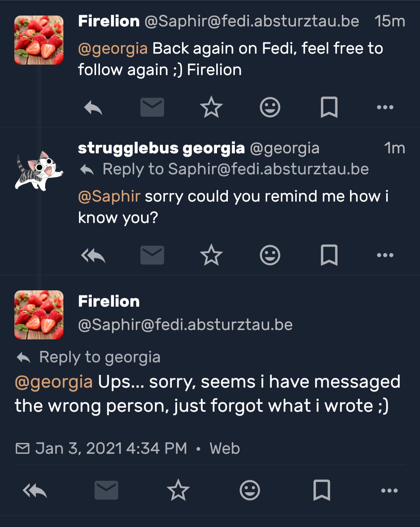This screenshot has height=527, width=420.
Task: Click the 'Reply to Saphir@fedi.absturztau.be' link
Action: (235, 169)
